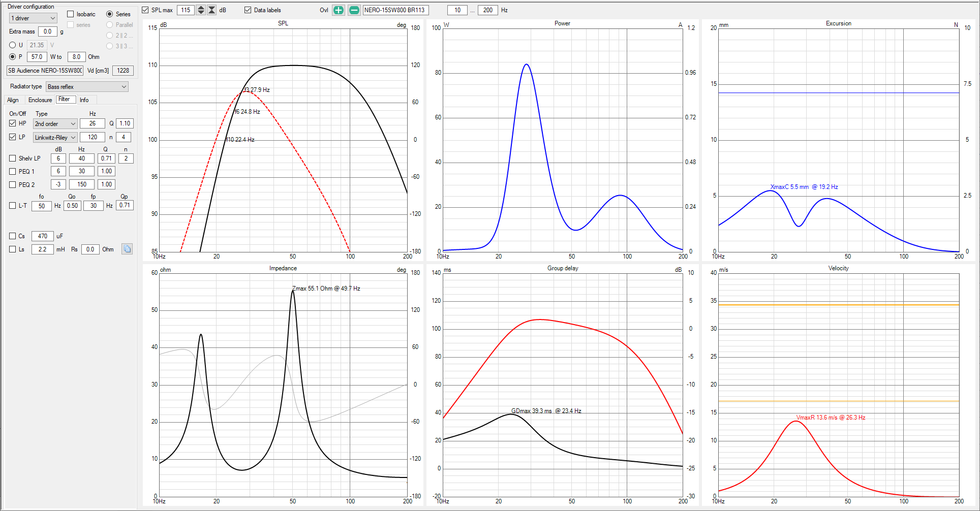Image resolution: width=980 pixels, height=511 pixels.
Task: Click the 8.0 Ohm impedance field
Action: [76, 57]
